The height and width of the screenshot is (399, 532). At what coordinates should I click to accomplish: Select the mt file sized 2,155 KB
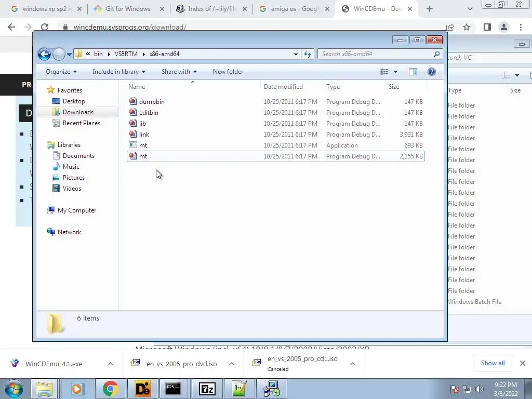pyautogui.click(x=275, y=156)
